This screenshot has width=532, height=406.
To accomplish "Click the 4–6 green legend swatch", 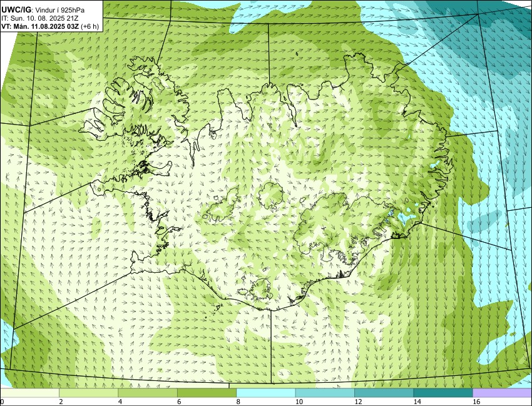I will click(148, 393).
